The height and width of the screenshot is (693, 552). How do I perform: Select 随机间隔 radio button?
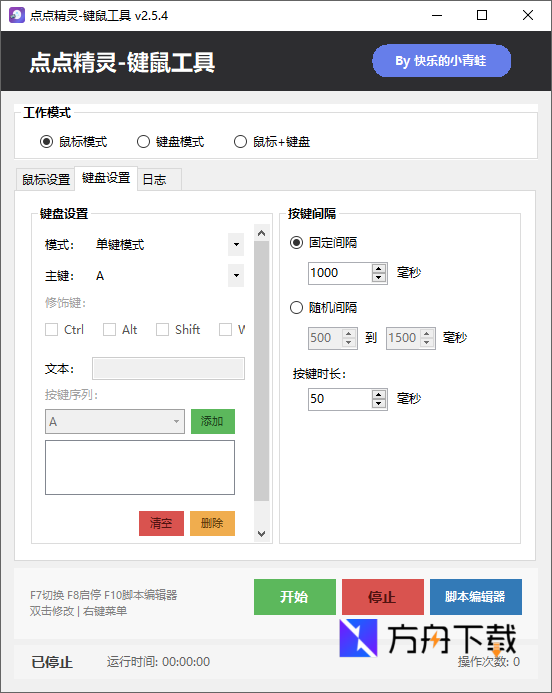pyautogui.click(x=324, y=308)
